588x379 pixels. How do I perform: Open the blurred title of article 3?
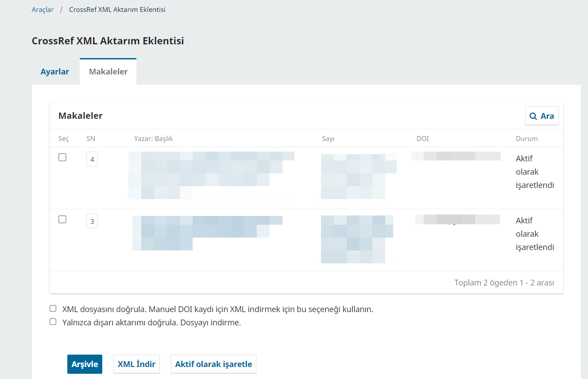208,233
